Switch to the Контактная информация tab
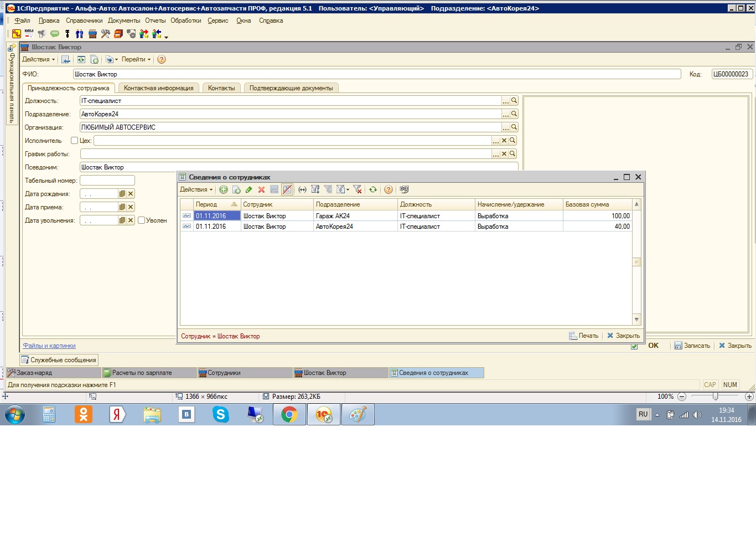The image size is (756, 535). pos(159,88)
